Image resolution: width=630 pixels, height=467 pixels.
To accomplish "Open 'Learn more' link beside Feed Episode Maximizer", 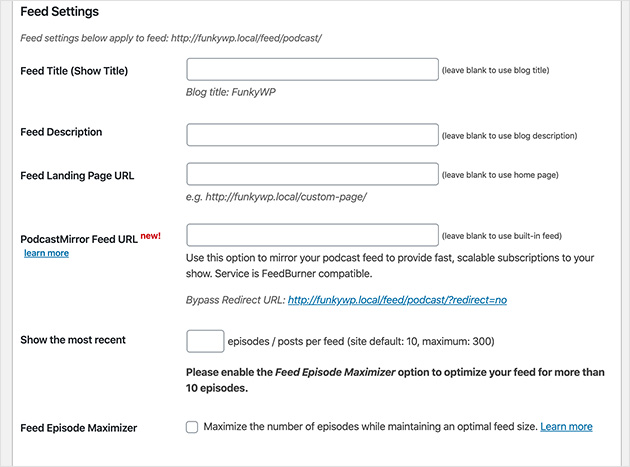I will pyautogui.click(x=566, y=427).
